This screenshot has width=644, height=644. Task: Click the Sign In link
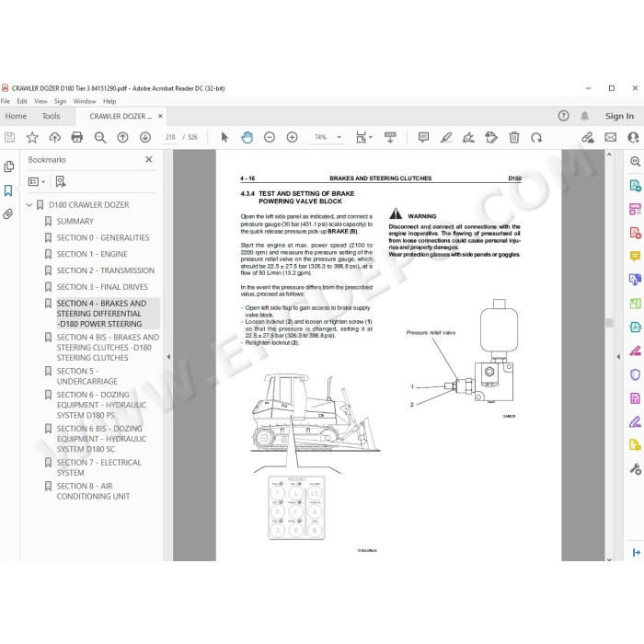tap(619, 116)
